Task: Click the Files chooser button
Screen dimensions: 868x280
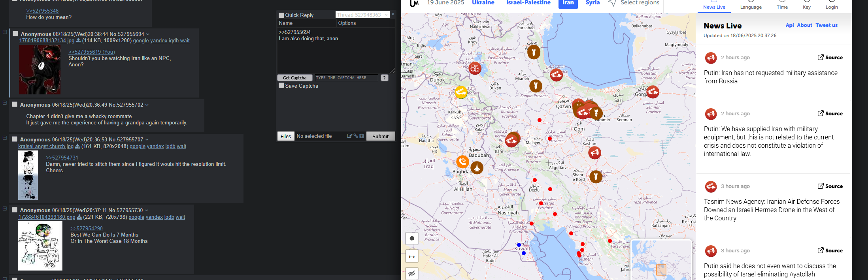Action: (286, 136)
